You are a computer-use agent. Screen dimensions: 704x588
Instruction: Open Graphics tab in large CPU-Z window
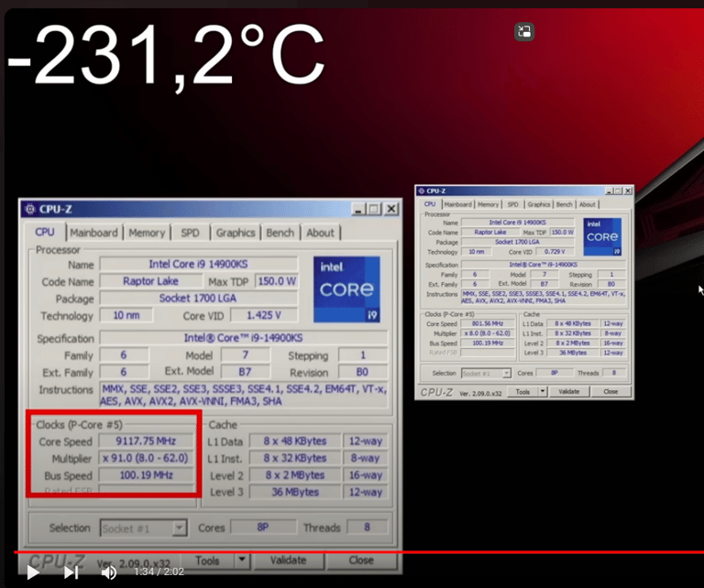[x=236, y=233]
